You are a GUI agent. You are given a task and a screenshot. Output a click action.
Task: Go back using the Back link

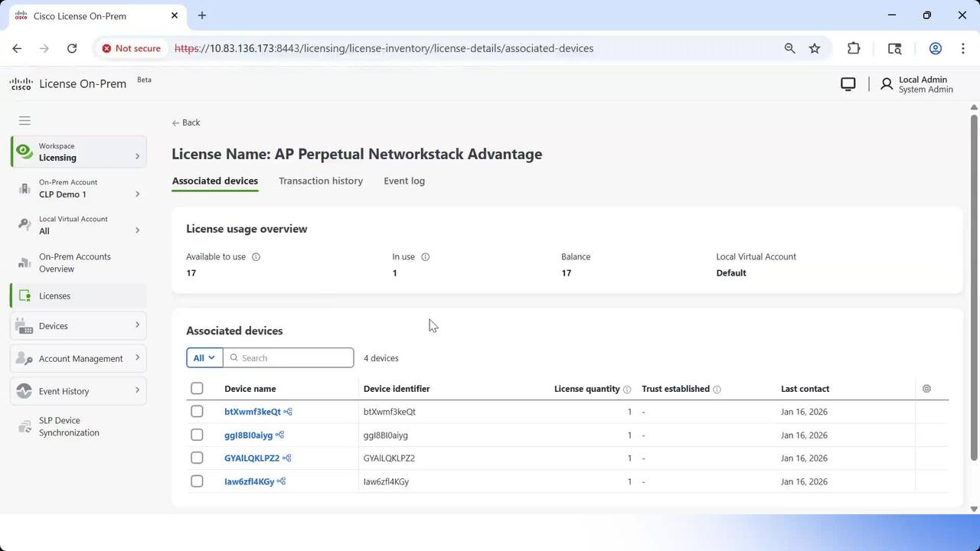[x=186, y=122]
